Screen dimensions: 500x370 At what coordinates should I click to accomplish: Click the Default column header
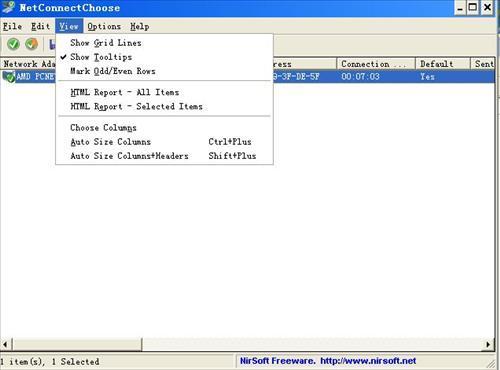point(443,64)
